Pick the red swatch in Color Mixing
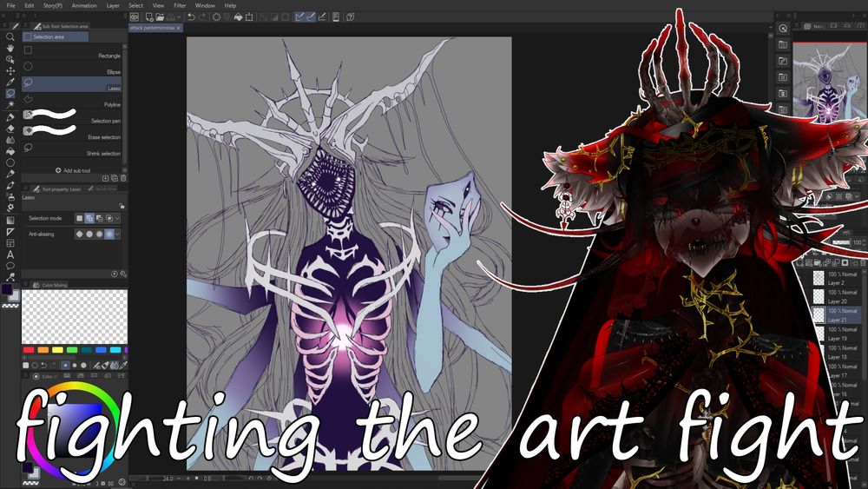The width and height of the screenshot is (868, 489). coord(29,350)
